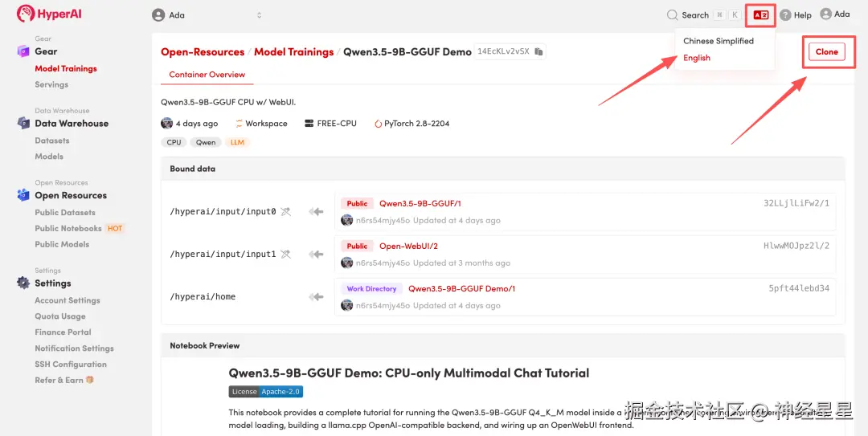Viewport: 868px width, 436px height.
Task: Click the Workspace icon
Action: click(x=240, y=124)
